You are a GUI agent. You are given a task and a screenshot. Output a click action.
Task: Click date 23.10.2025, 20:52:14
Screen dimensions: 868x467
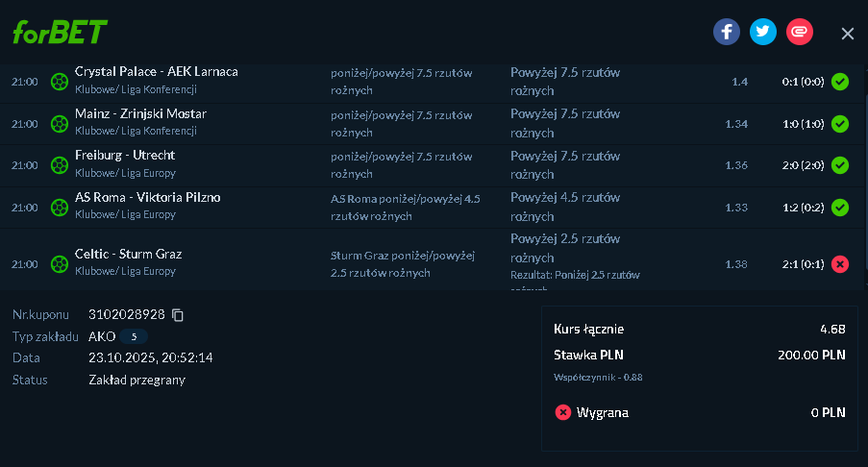(151, 358)
